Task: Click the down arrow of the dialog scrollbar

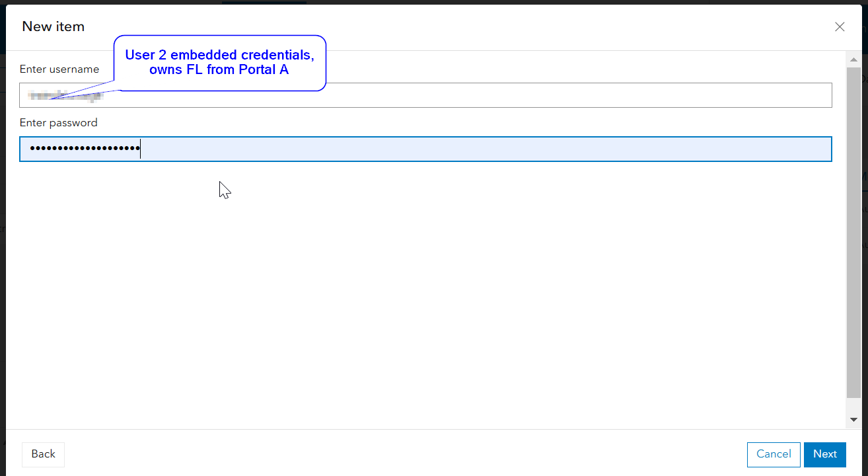Action: point(853,420)
